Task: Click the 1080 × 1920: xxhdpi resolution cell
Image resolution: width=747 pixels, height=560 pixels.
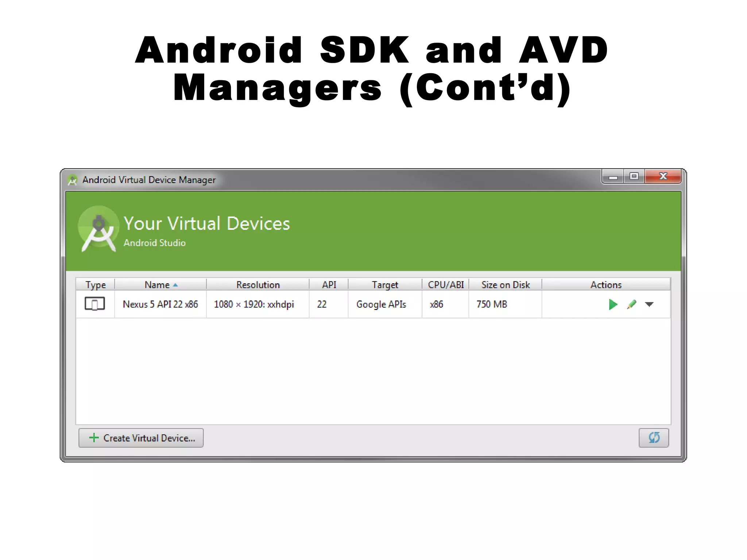Action: (258, 304)
